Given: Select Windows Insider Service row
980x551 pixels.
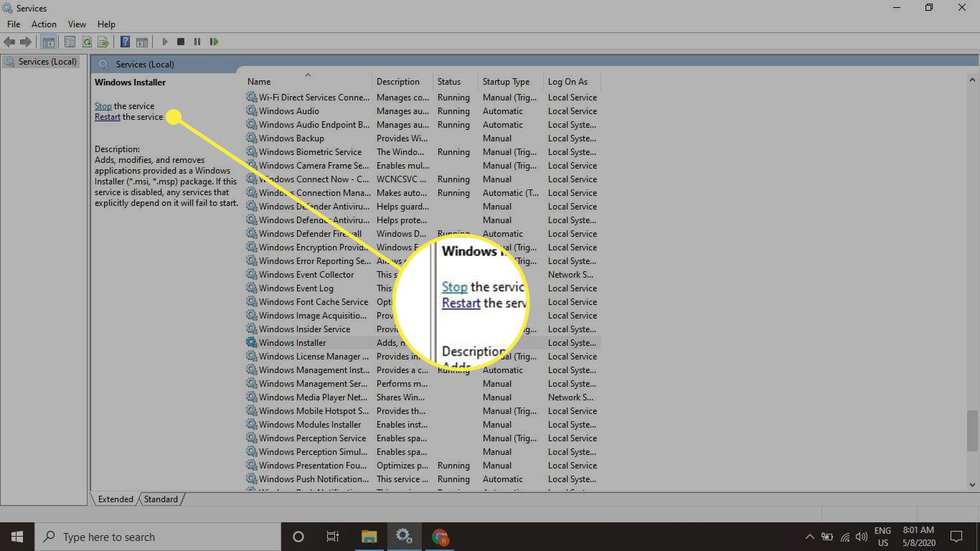Looking at the screenshot, I should [x=423, y=329].
